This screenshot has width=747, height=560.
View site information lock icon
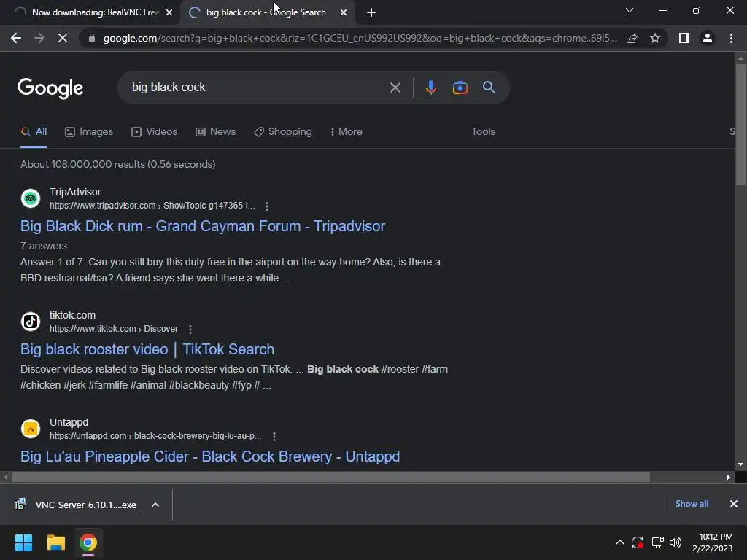coord(92,38)
